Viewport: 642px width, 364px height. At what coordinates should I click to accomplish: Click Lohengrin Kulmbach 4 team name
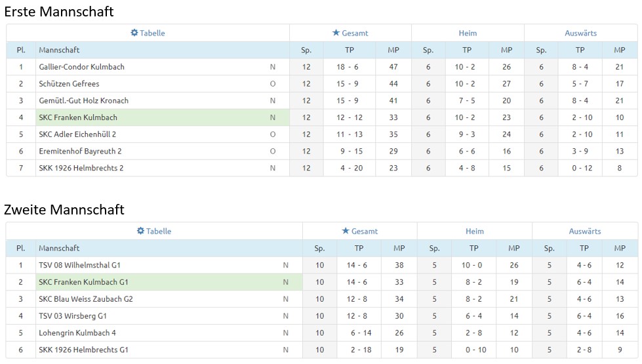[x=77, y=333]
